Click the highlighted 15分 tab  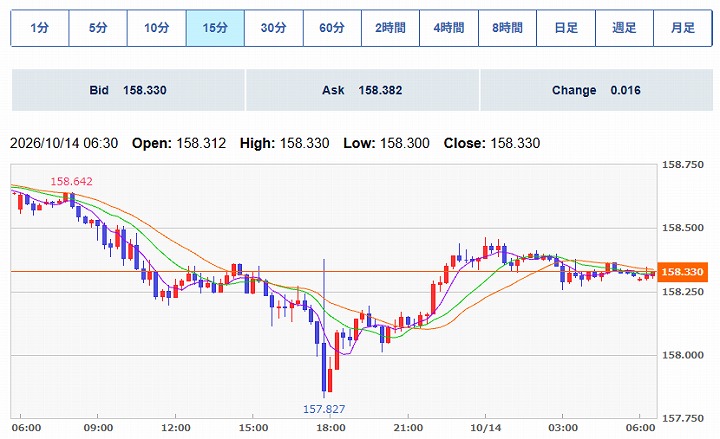215,28
